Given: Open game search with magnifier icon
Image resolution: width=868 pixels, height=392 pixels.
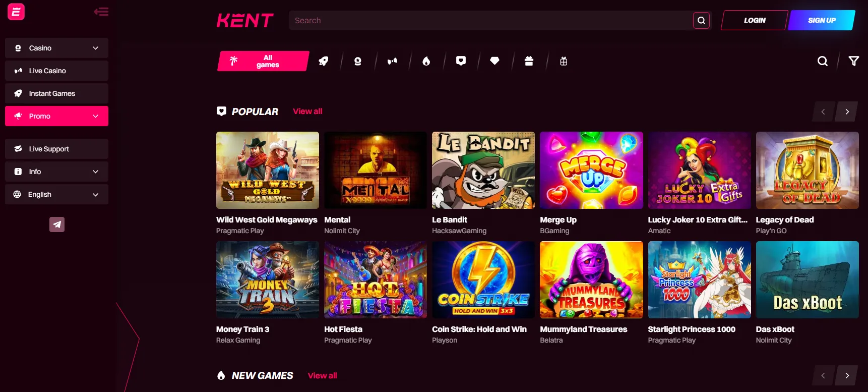Looking at the screenshot, I should coord(823,61).
